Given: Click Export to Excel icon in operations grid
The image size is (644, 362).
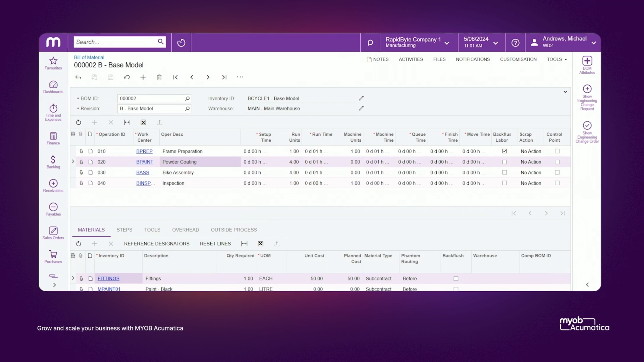Looking at the screenshot, I should pos(143,122).
